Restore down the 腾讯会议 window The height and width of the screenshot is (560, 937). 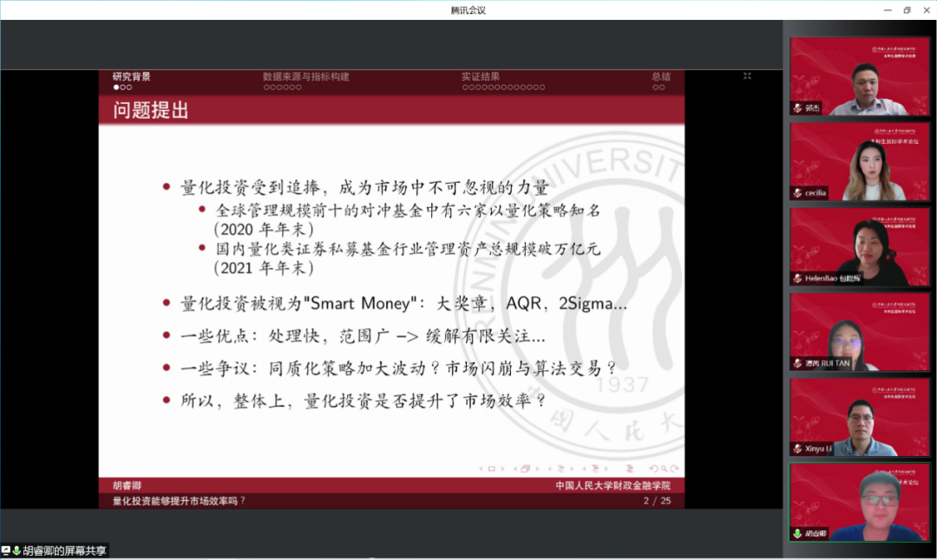pos(907,10)
